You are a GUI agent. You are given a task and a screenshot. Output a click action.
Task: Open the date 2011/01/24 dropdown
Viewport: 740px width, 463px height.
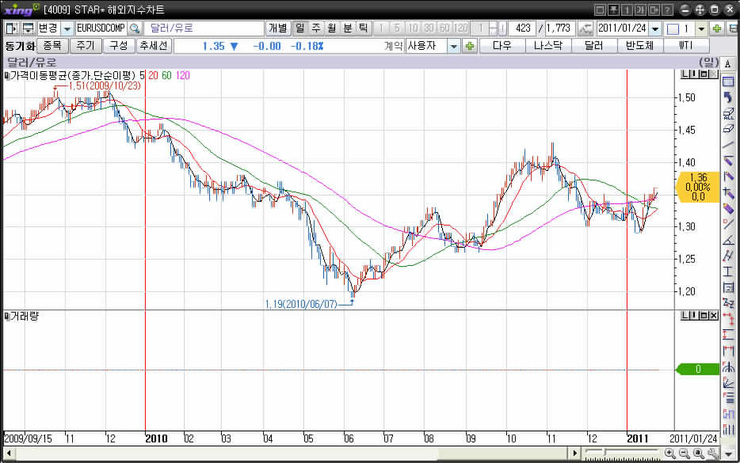click(655, 28)
